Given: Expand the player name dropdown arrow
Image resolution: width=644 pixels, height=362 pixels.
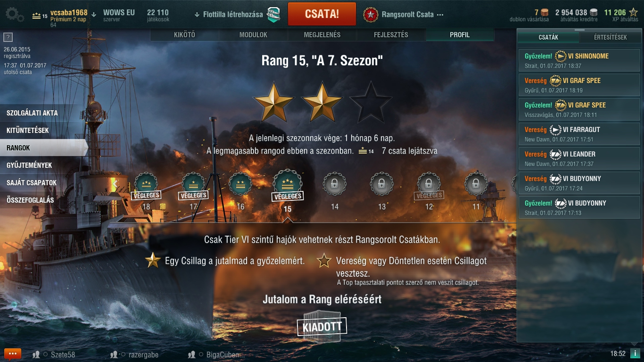Looking at the screenshot, I should tap(94, 15).
